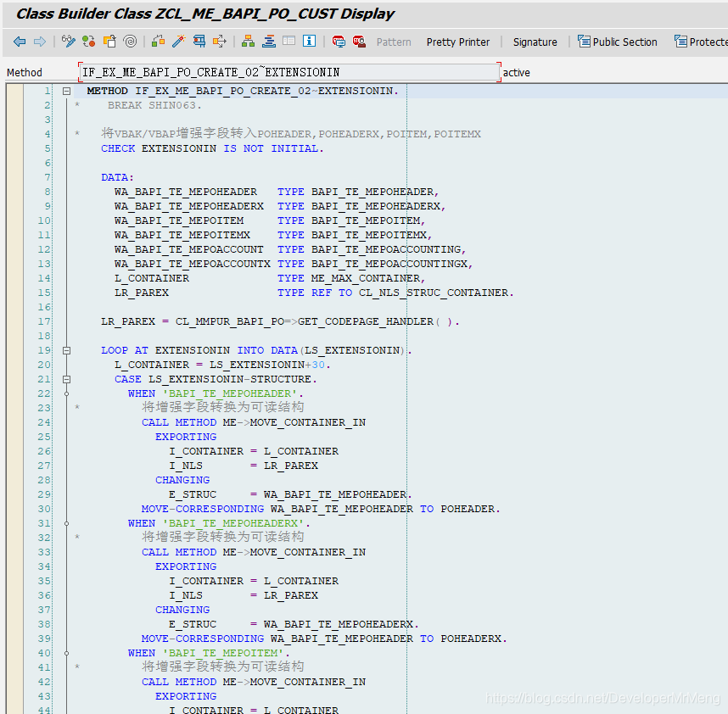Run the Check syntax icon
The width and height of the screenshot is (728, 714).
pyautogui.click(x=159, y=42)
